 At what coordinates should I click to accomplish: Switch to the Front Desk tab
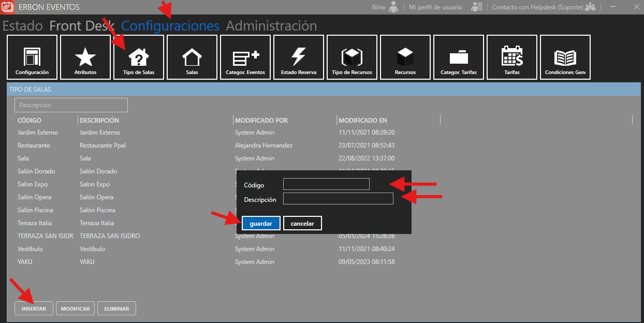point(82,26)
